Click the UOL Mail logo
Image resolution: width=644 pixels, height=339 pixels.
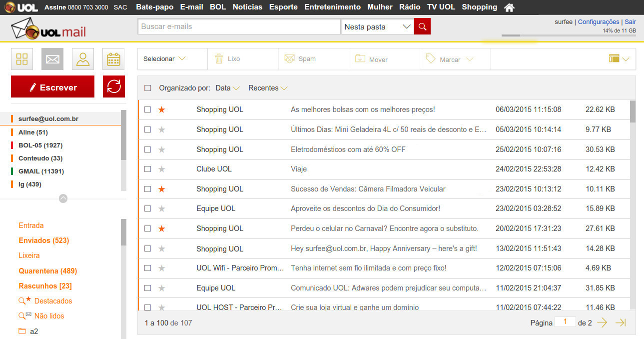tap(48, 29)
